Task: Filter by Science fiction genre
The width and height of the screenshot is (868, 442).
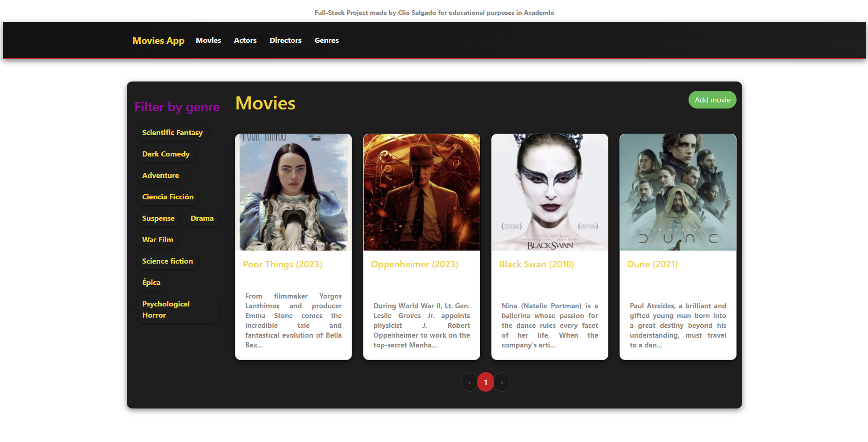Action: click(167, 261)
